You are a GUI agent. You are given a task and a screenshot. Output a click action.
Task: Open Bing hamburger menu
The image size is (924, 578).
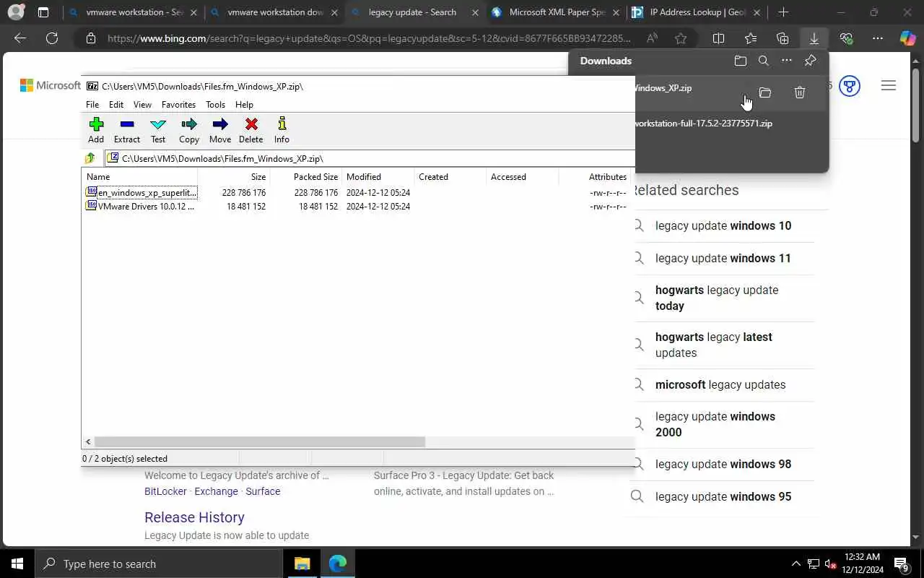(x=889, y=86)
